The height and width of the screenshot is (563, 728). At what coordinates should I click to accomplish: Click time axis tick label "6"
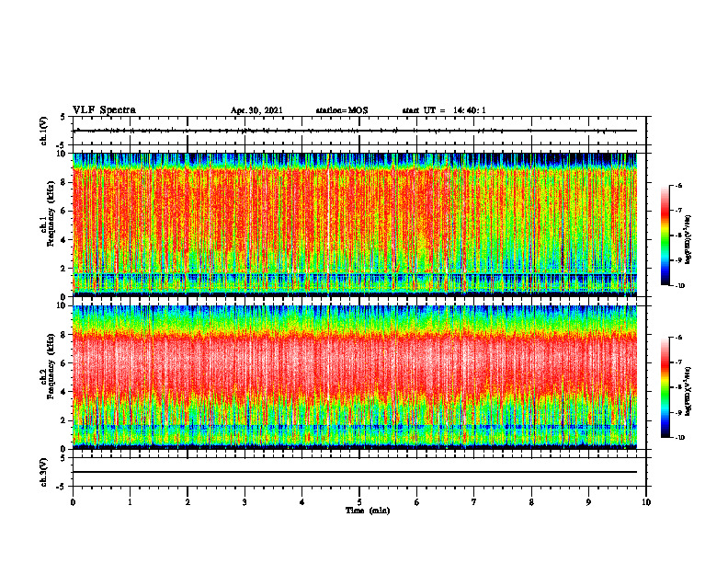click(x=417, y=502)
